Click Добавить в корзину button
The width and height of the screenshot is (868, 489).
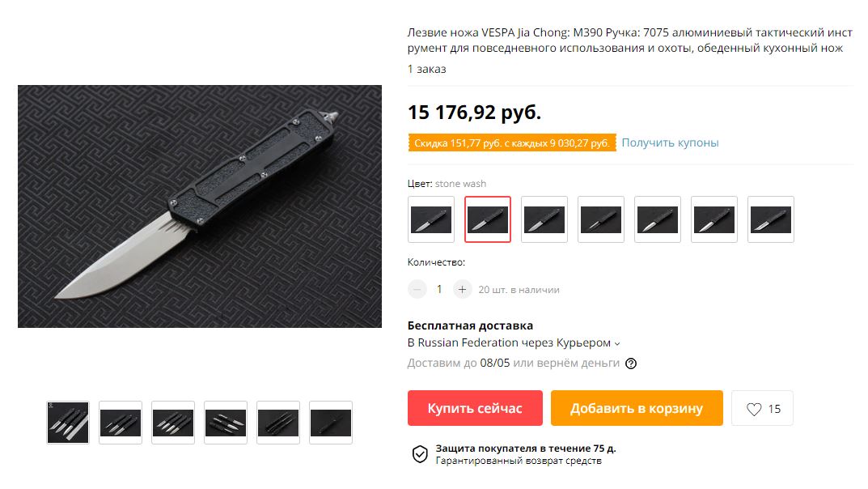[637, 408]
